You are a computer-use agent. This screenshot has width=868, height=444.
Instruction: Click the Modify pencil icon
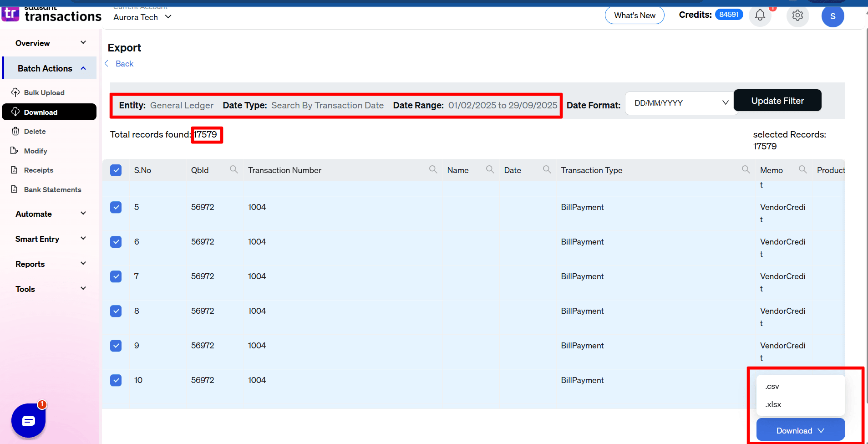(x=15, y=151)
